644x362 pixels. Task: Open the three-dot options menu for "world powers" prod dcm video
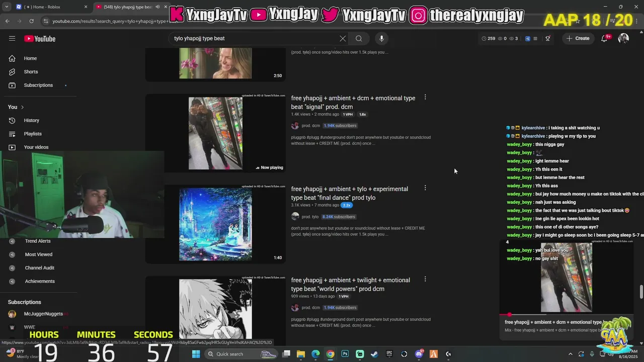pyautogui.click(x=425, y=279)
